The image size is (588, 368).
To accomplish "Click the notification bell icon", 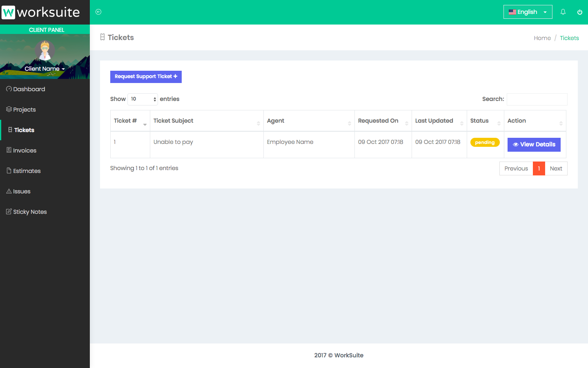I will coord(563,12).
